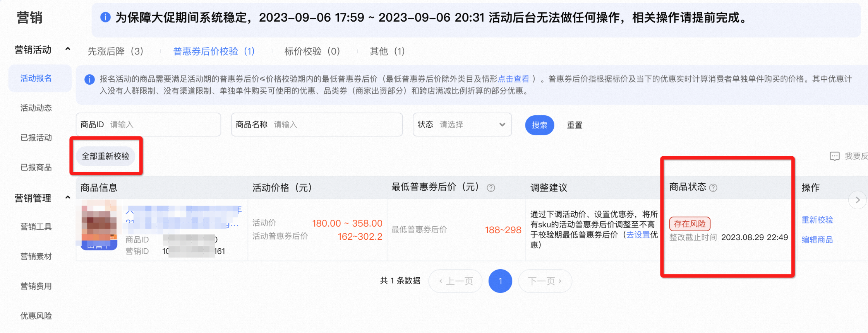Click the 全部重新校验 button
Image resolution: width=868 pixels, height=333 pixels.
click(105, 156)
